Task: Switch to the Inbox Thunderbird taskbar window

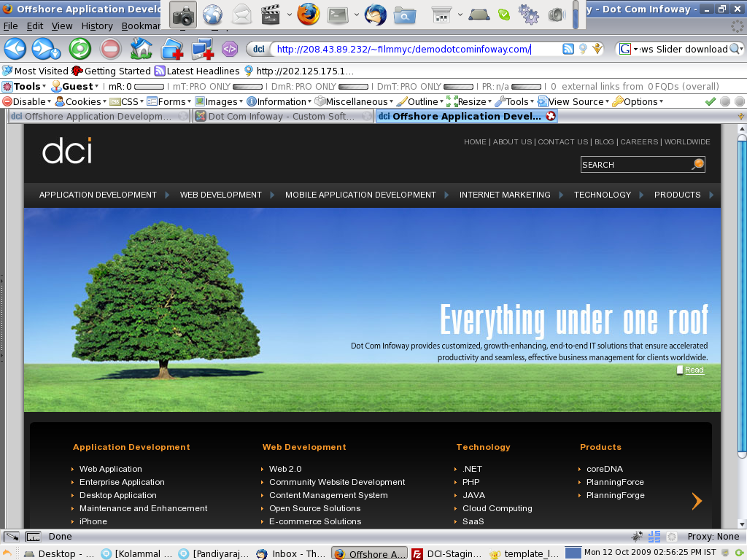Action: coord(290,554)
